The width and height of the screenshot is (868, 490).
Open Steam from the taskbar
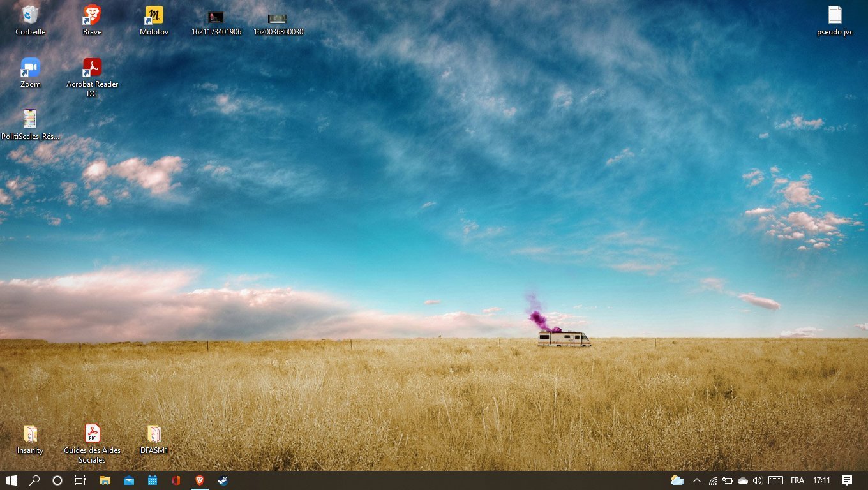[x=223, y=480]
